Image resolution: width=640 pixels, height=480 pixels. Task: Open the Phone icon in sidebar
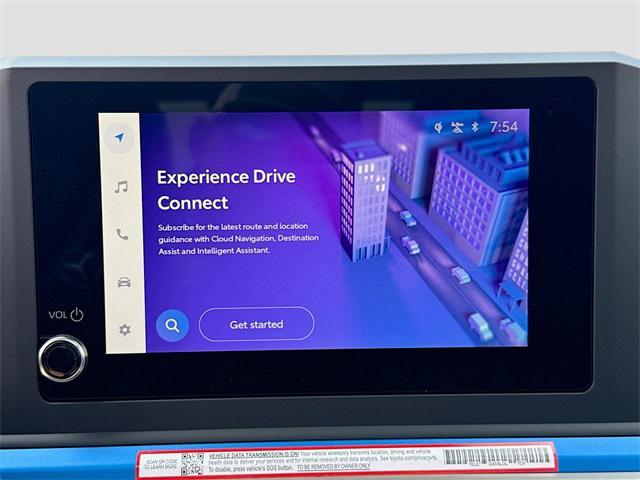coord(122,234)
